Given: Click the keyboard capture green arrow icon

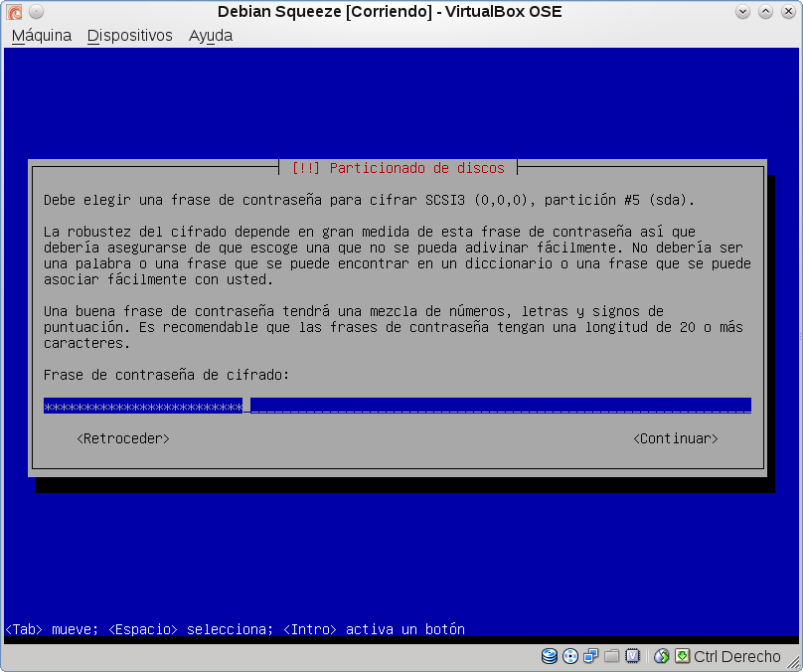Looking at the screenshot, I should coord(682,656).
